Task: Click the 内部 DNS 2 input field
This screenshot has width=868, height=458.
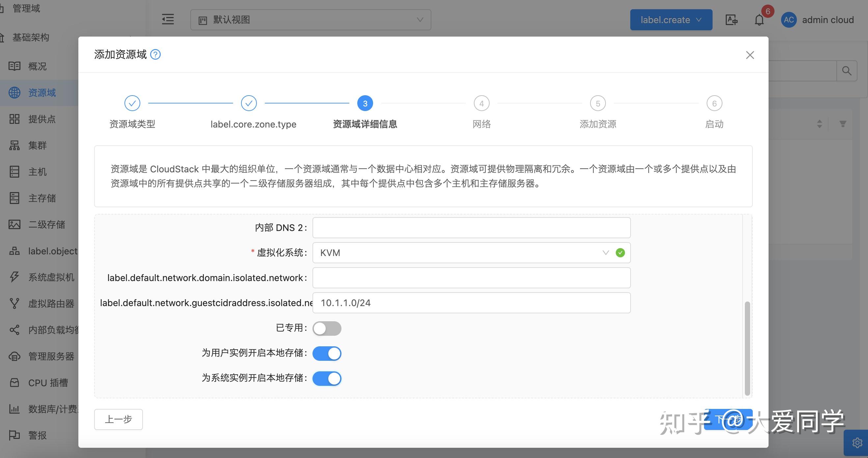Action: pyautogui.click(x=471, y=227)
